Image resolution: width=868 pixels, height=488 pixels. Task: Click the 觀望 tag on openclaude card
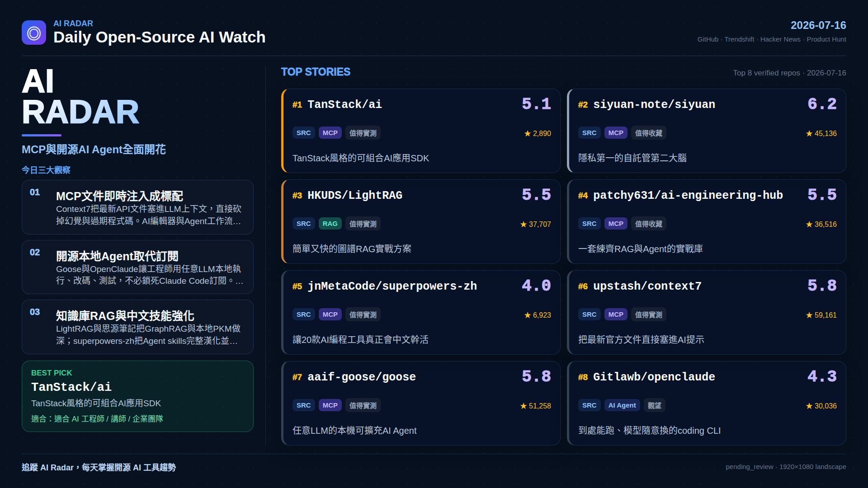click(655, 405)
